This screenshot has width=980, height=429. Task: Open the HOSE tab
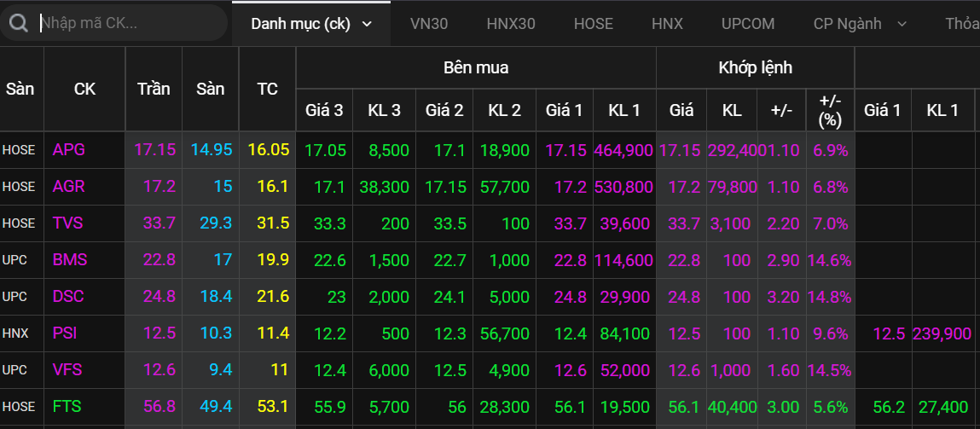(593, 24)
